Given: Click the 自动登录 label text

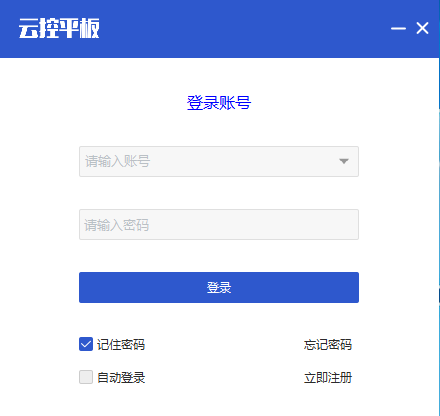Looking at the screenshot, I should click(121, 377).
